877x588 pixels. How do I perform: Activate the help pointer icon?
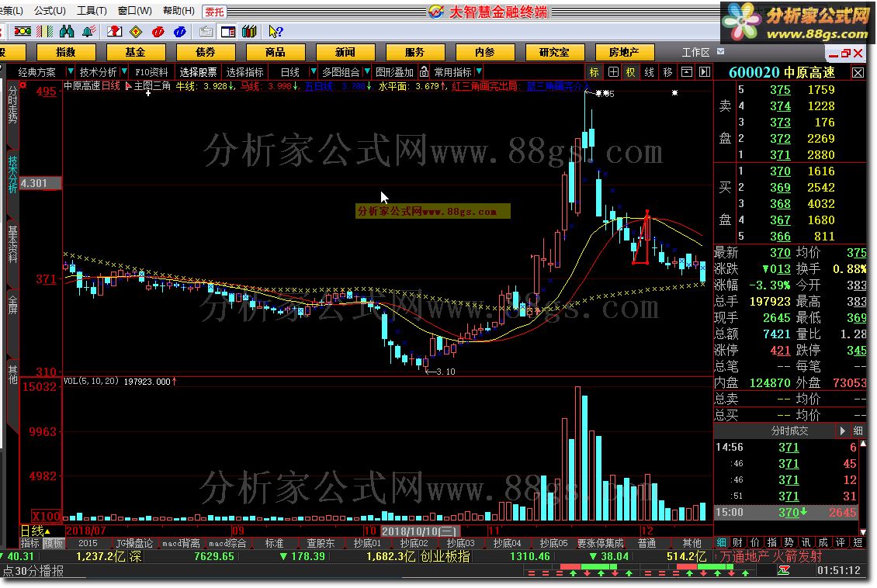[x=276, y=31]
